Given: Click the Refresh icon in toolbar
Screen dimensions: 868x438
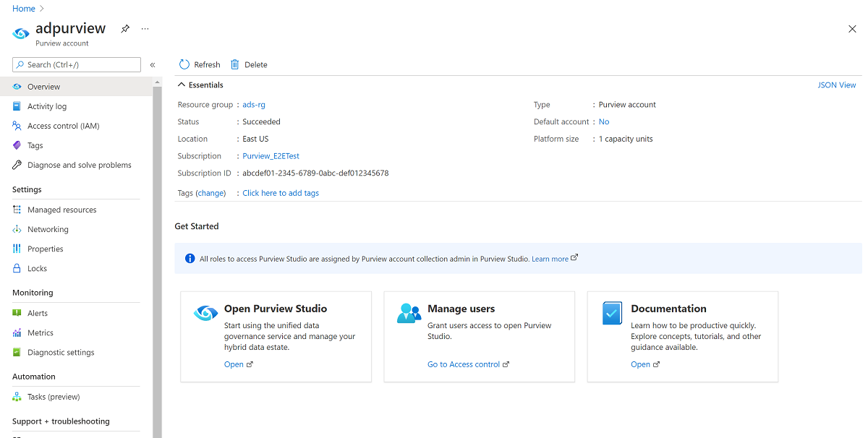Looking at the screenshot, I should tap(184, 64).
